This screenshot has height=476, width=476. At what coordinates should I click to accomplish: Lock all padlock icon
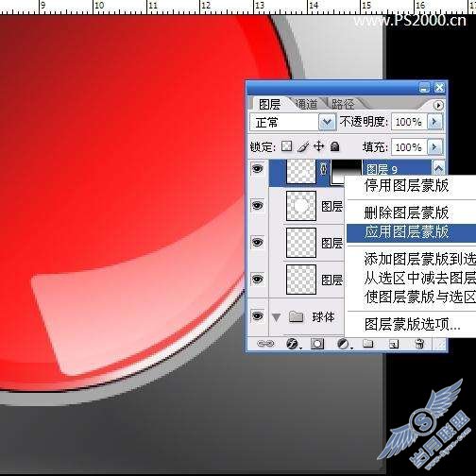(x=334, y=146)
